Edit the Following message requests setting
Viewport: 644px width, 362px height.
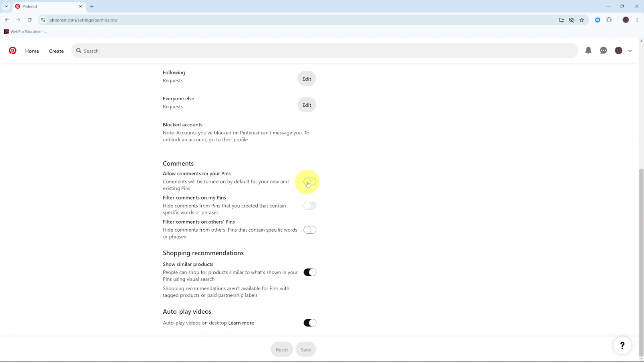[307, 79]
